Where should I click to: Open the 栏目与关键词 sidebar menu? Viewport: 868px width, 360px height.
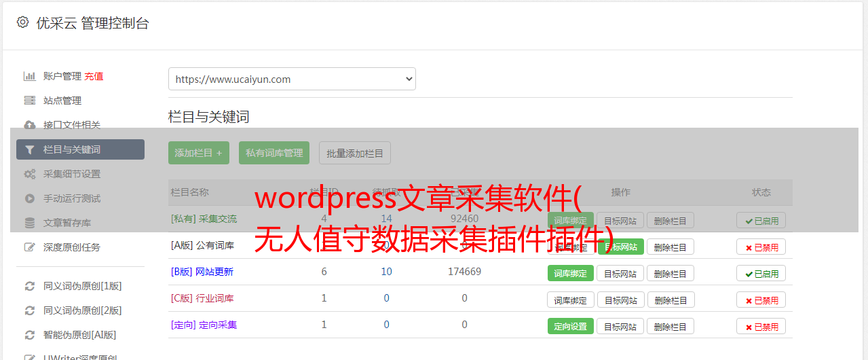point(80,149)
